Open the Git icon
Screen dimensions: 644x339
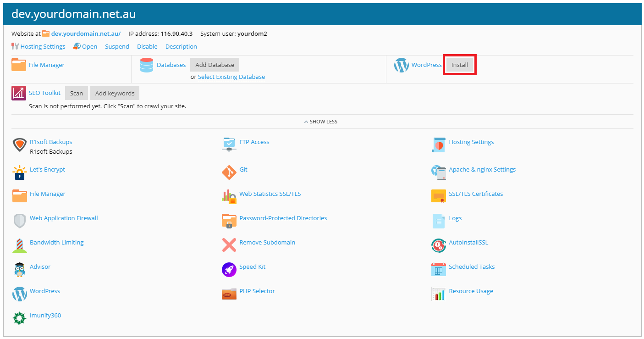coord(229,172)
